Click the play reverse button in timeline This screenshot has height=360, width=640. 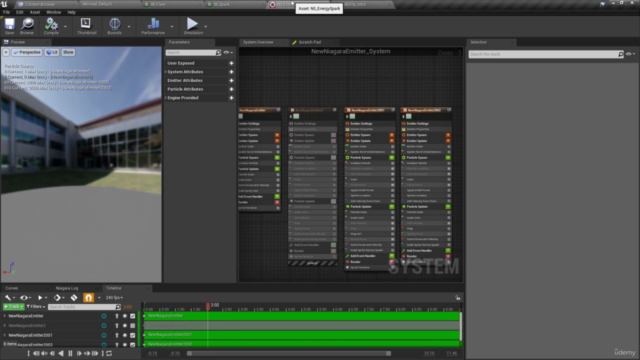[61, 353]
